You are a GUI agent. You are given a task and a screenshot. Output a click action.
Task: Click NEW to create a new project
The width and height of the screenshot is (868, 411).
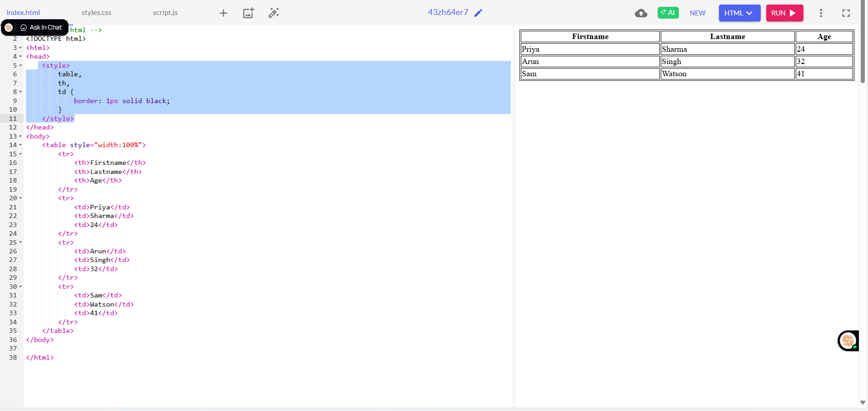tap(698, 13)
